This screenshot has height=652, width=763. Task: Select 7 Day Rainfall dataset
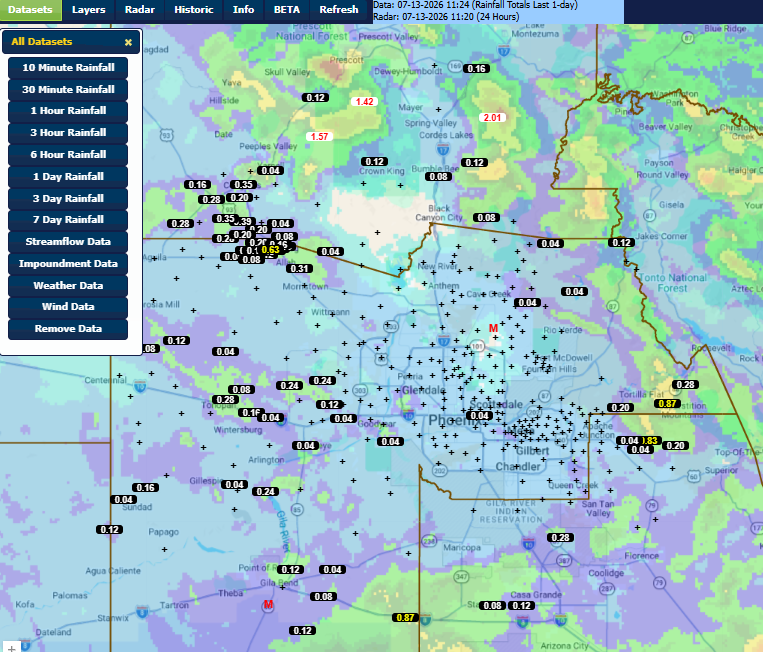pyautogui.click(x=68, y=220)
